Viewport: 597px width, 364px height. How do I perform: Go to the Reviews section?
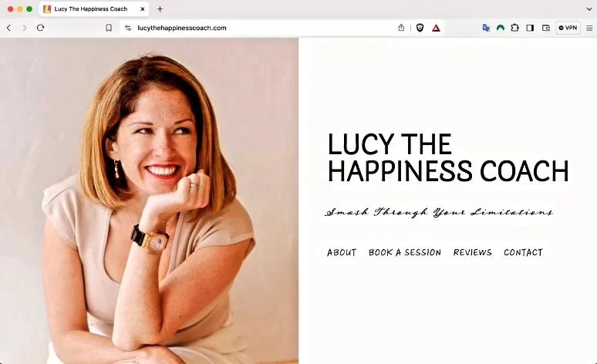tap(473, 252)
